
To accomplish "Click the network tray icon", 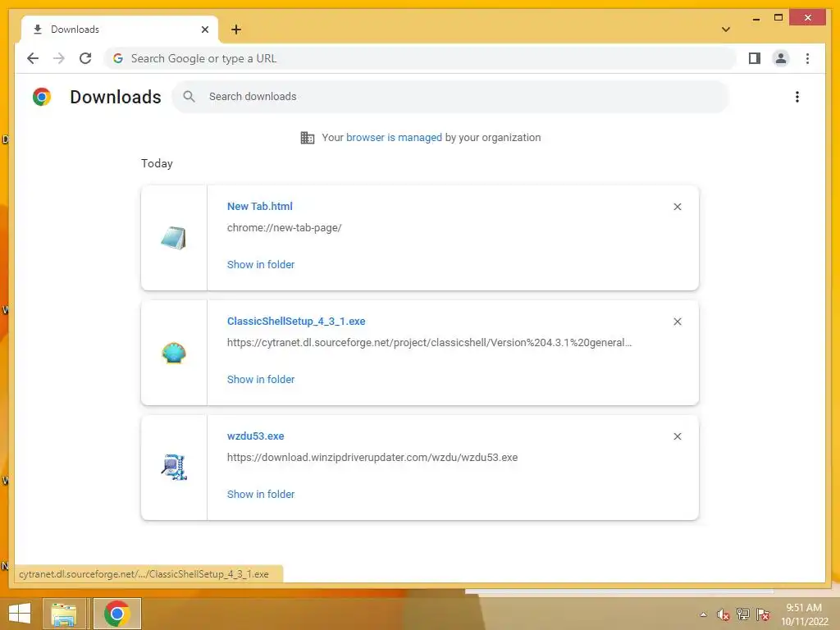I will 743,614.
